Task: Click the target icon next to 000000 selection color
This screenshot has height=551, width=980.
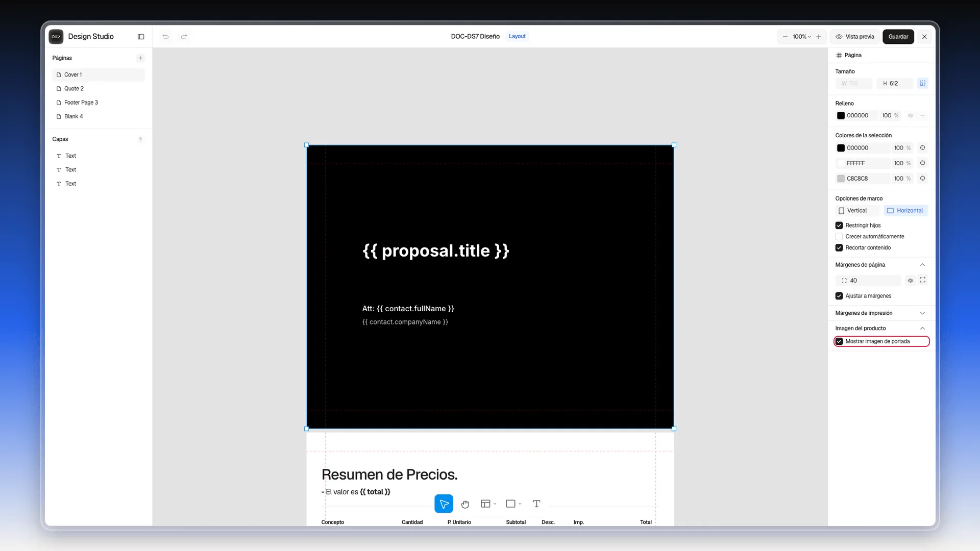Action: click(x=922, y=148)
